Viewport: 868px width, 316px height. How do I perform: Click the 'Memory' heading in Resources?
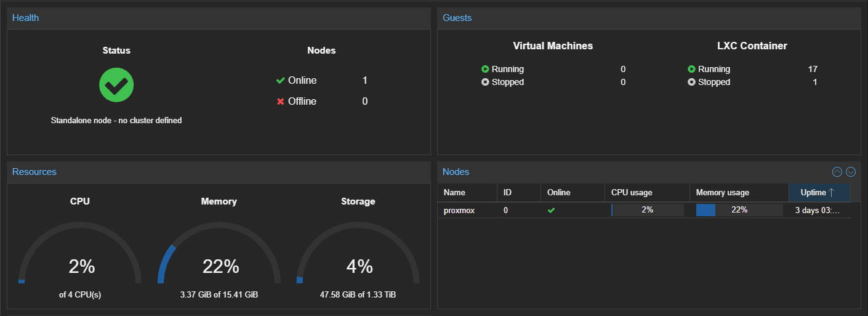tap(219, 201)
